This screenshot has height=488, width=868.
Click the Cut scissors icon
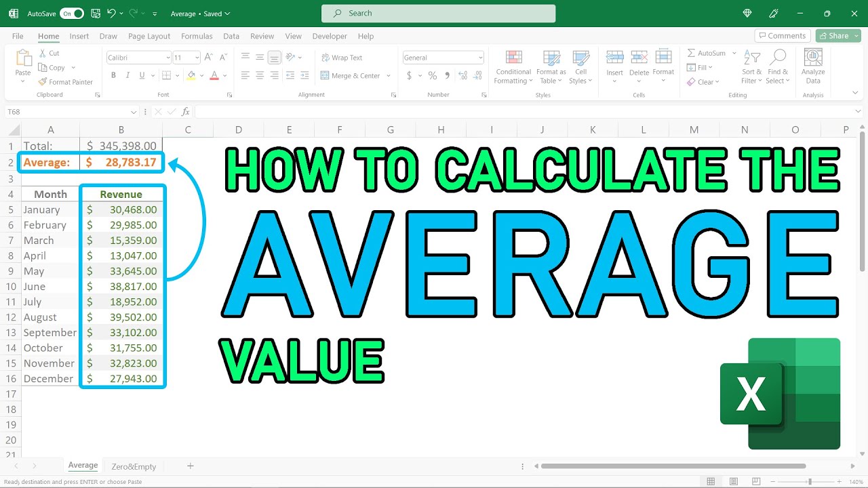coord(42,53)
